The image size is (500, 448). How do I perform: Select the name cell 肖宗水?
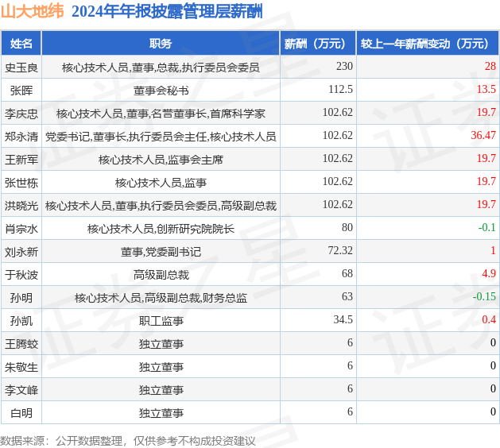21,229
